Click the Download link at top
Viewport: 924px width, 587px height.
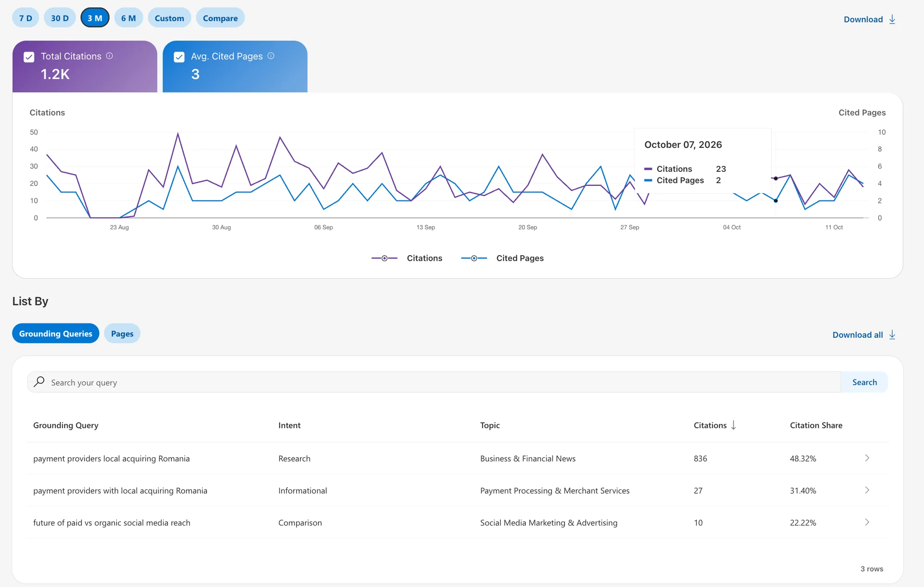pyautogui.click(x=869, y=19)
